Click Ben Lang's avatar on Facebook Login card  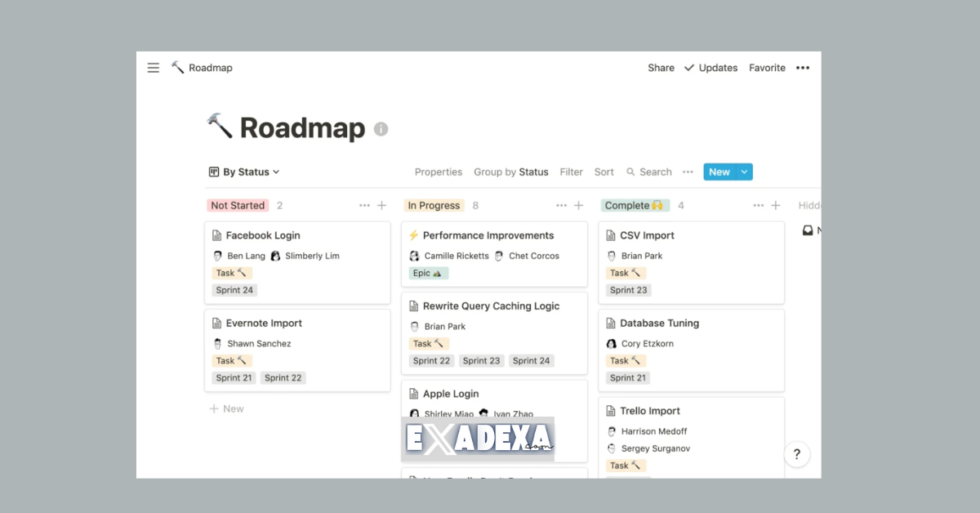(217, 256)
